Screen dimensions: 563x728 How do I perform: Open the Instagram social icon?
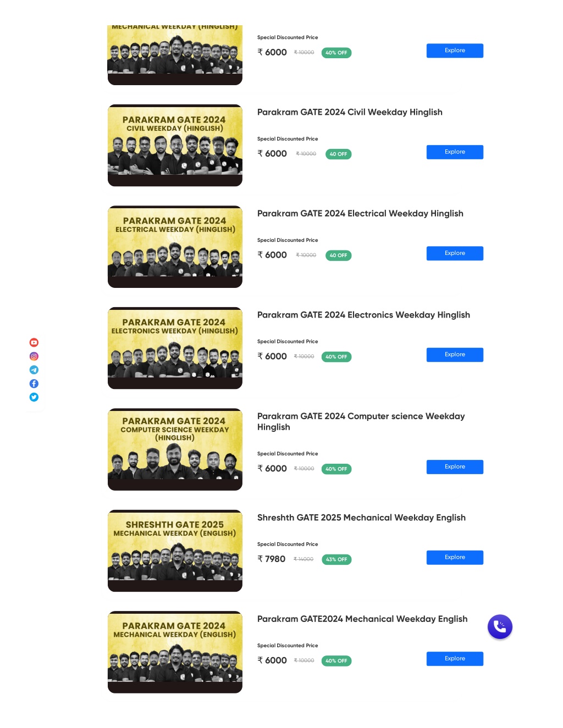(x=34, y=356)
